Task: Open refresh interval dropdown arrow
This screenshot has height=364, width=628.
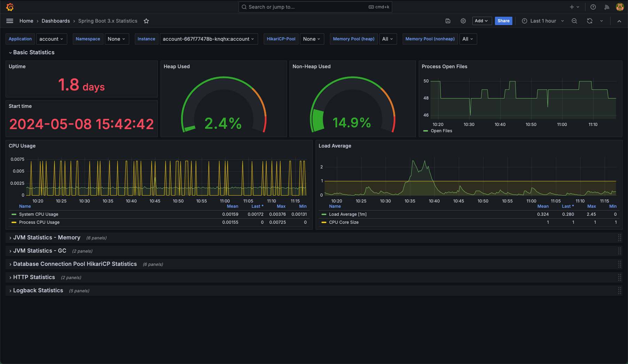Action: coord(602,21)
